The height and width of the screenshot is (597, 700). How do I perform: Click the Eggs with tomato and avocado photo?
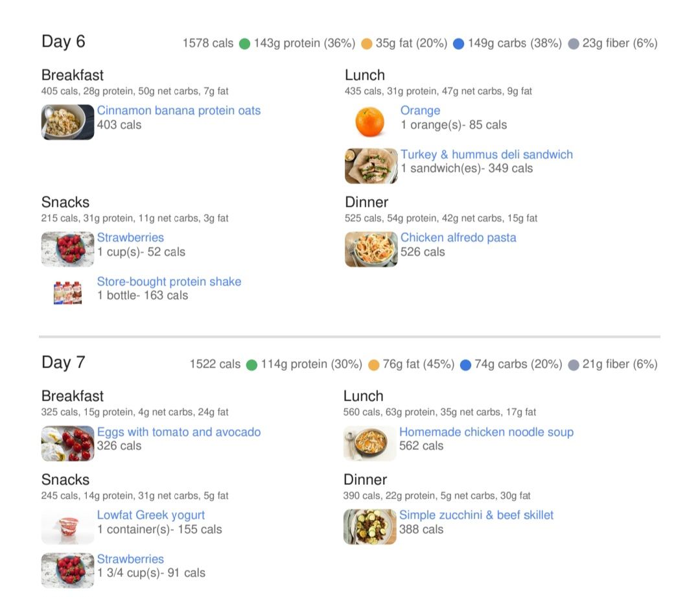pos(67,443)
